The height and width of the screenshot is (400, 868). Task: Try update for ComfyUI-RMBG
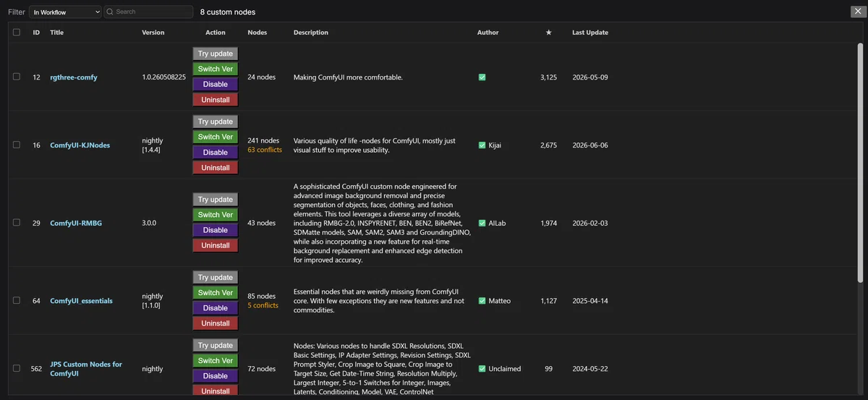click(216, 200)
